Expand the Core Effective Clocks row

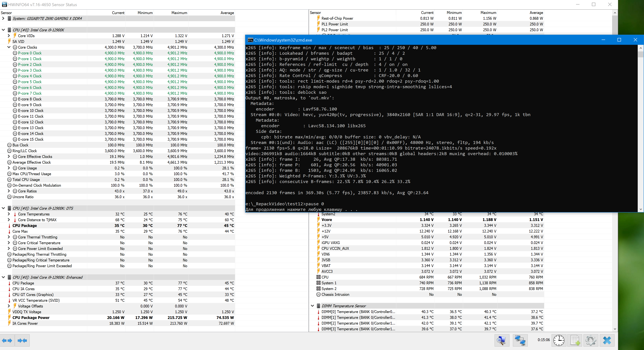coord(9,157)
